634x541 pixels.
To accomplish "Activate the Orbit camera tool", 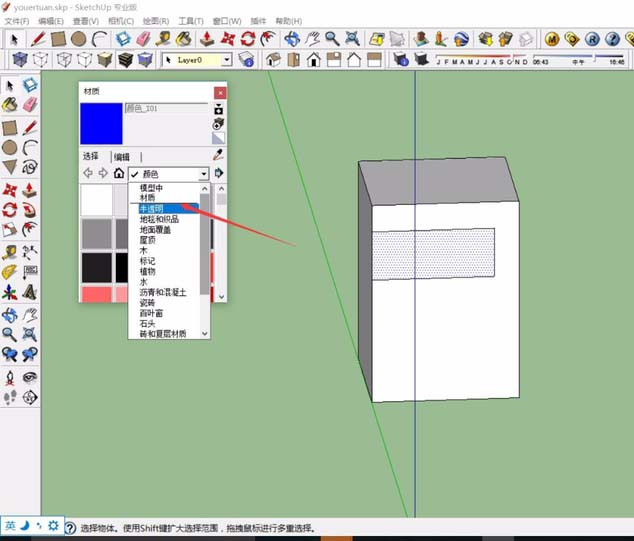I will click(10, 314).
